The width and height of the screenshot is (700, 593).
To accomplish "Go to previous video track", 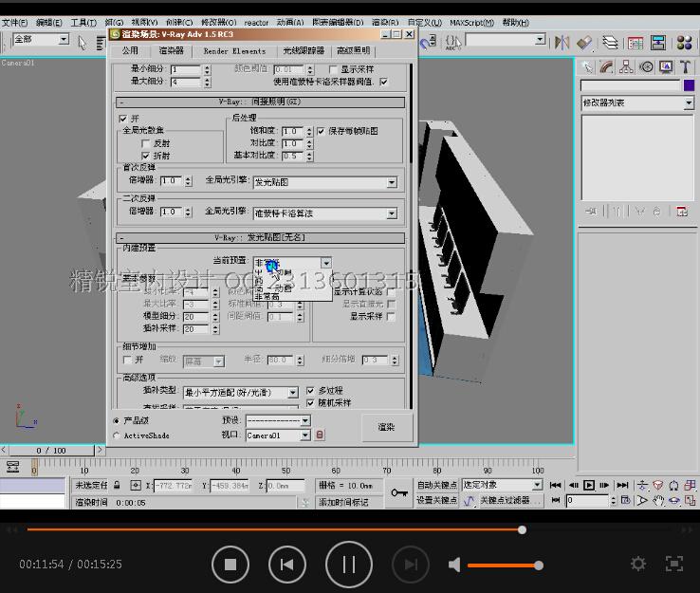I will point(287,565).
